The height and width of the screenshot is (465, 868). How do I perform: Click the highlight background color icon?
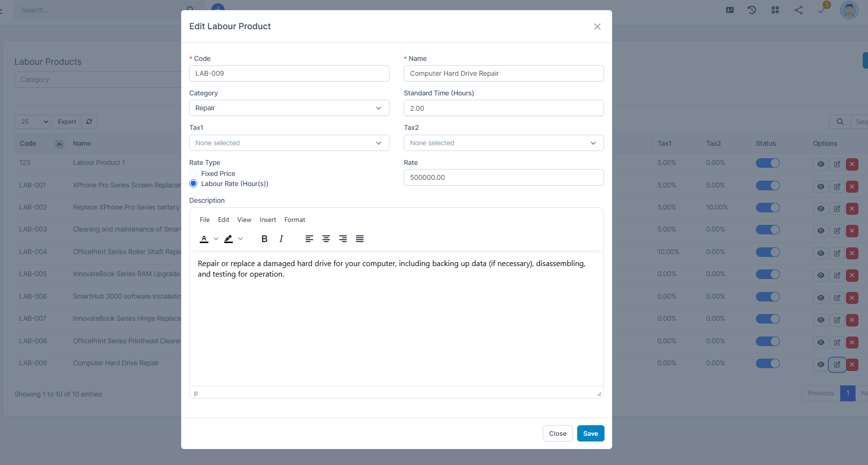point(228,239)
